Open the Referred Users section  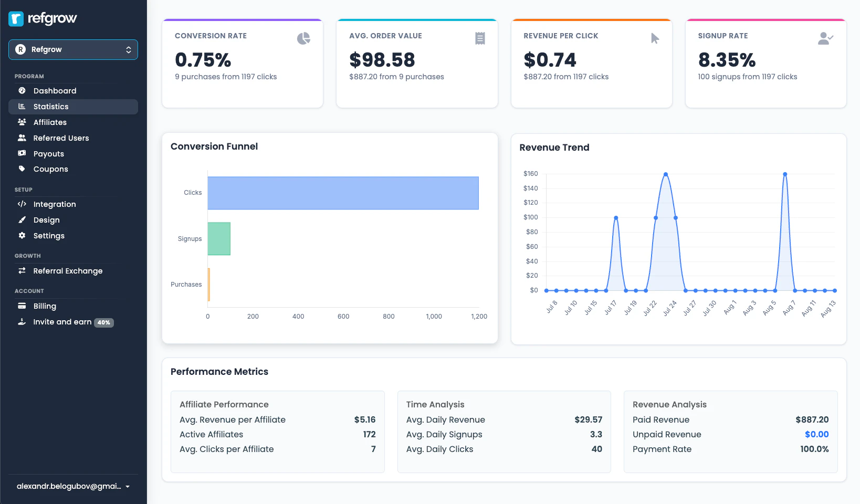[61, 138]
